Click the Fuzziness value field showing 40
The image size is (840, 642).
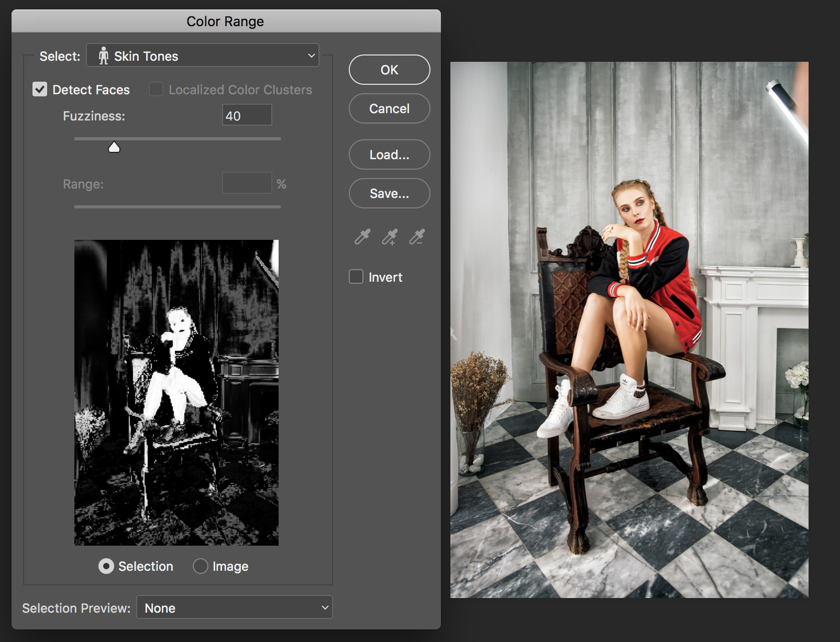pos(247,115)
